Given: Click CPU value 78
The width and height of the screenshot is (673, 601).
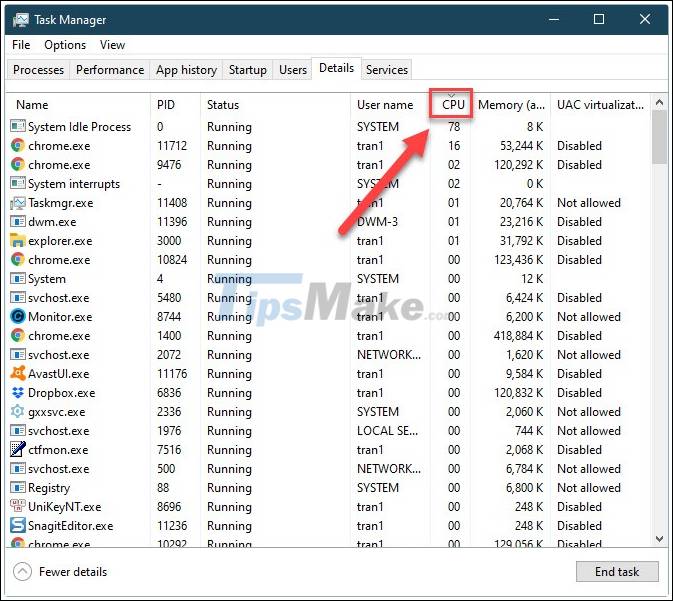Looking at the screenshot, I should (x=454, y=127).
